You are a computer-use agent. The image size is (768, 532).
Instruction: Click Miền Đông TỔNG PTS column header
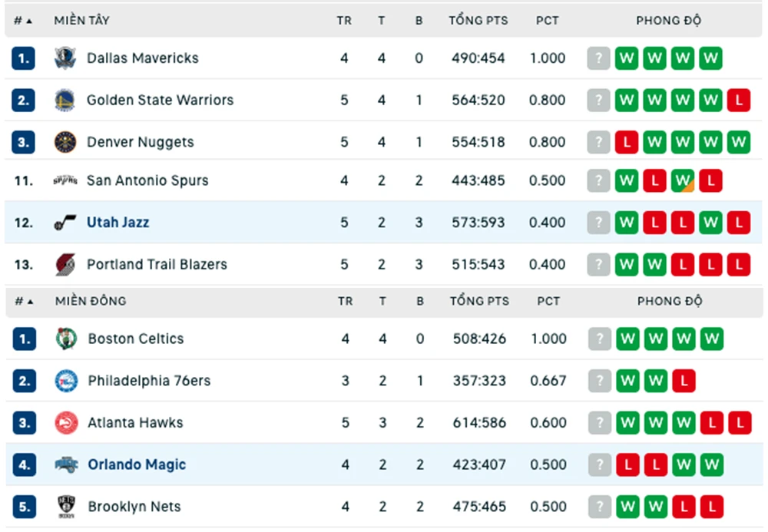point(479,301)
